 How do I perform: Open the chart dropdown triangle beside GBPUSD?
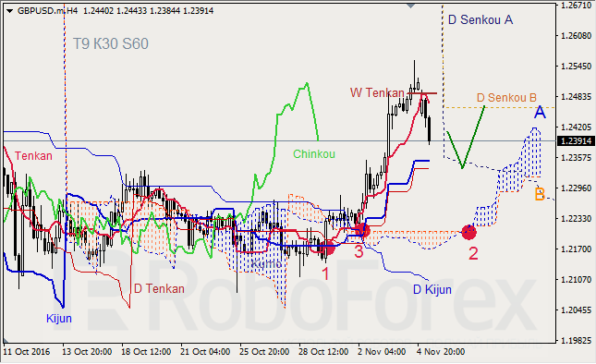click(10, 11)
